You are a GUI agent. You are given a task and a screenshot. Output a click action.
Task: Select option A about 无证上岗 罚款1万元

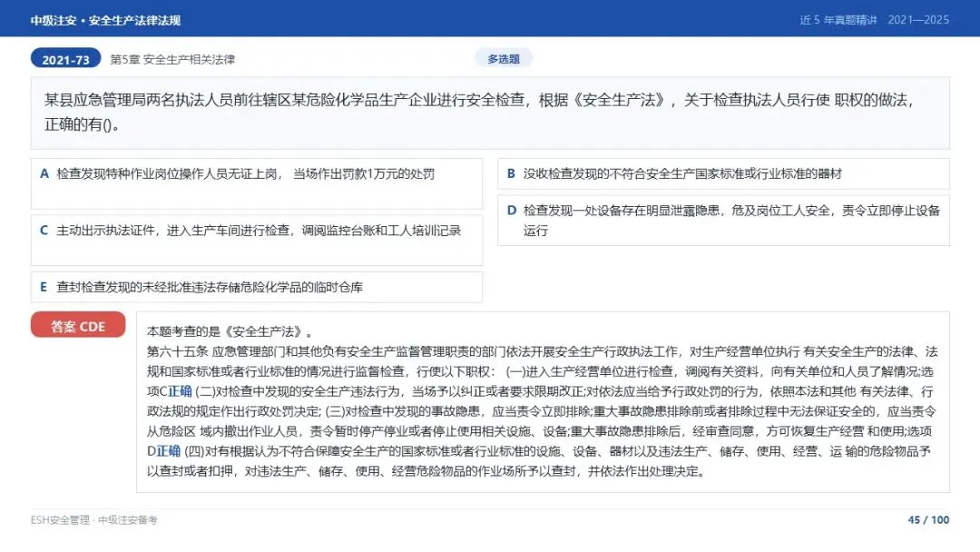pos(257,183)
